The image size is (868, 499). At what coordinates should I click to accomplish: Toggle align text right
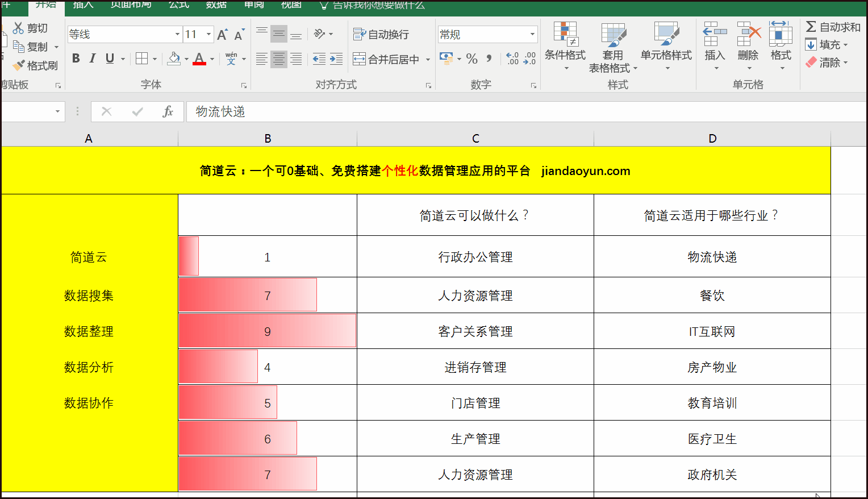(296, 59)
